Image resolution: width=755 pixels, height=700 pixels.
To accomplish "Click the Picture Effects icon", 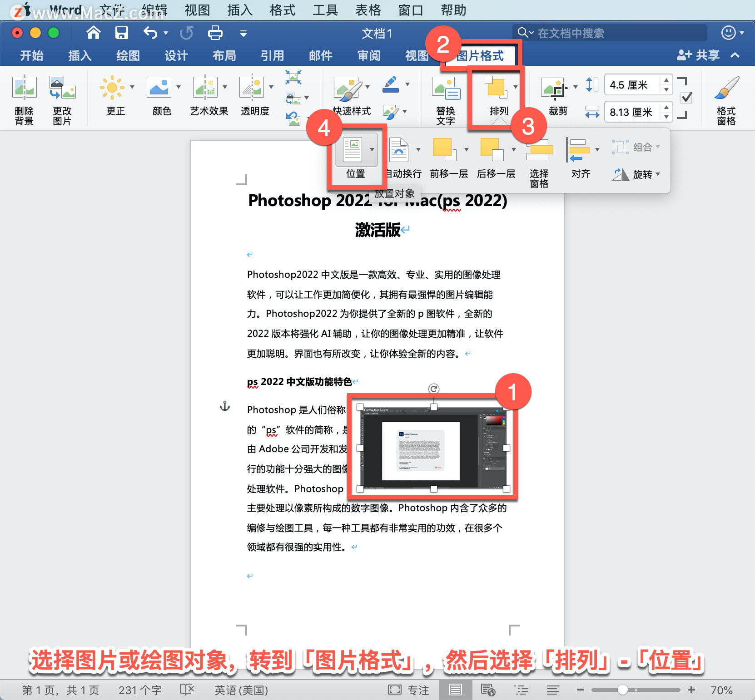I will pos(391,112).
